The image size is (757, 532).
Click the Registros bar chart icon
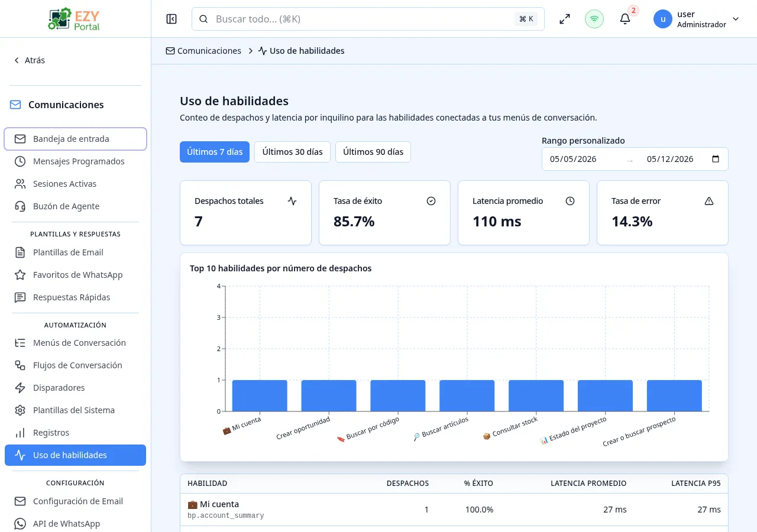(20, 433)
